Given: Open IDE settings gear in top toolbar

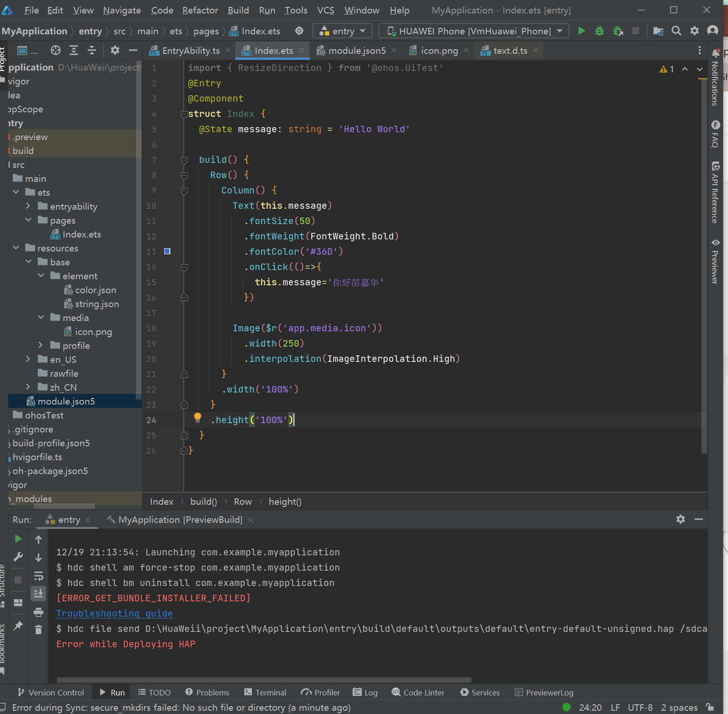Looking at the screenshot, I should click(x=695, y=31).
